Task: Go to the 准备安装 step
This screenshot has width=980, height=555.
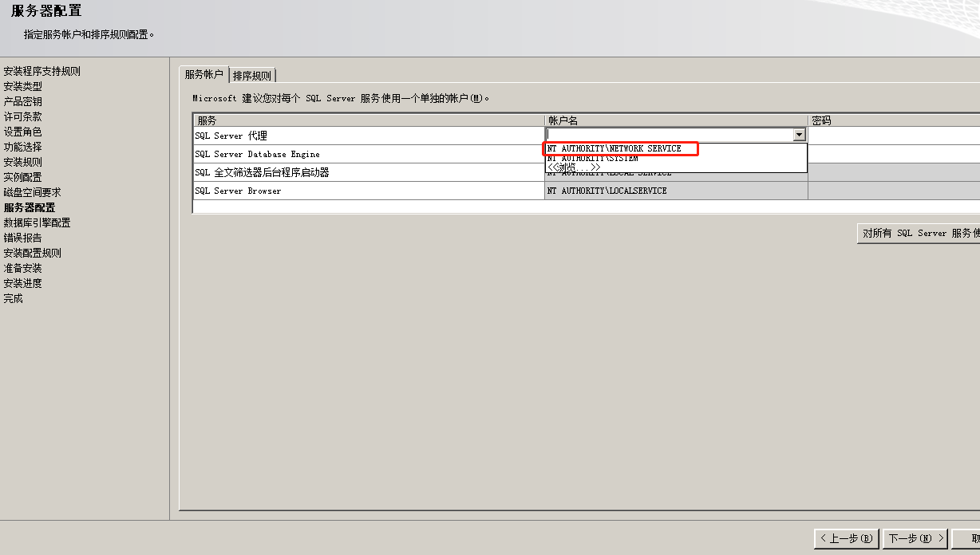Action: click(x=22, y=268)
